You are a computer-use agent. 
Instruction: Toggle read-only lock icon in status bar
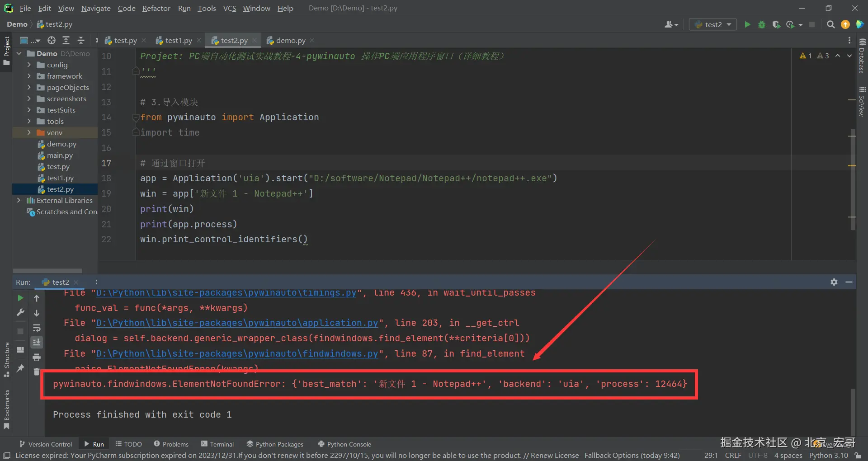(858, 456)
